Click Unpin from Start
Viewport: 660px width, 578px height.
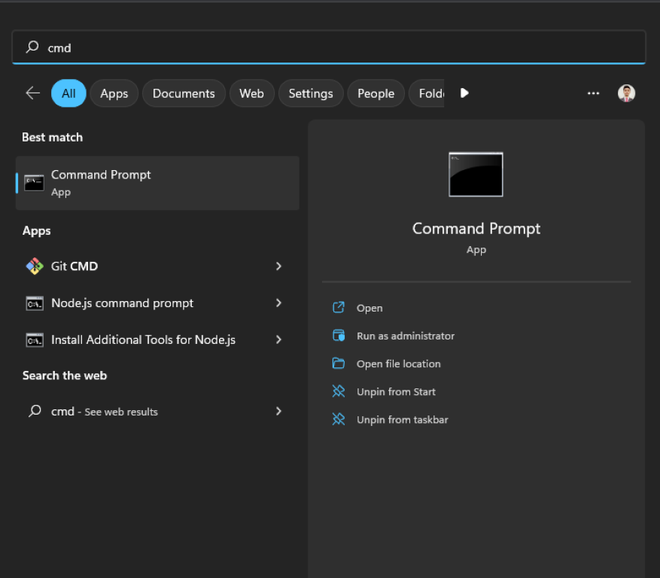pyautogui.click(x=396, y=392)
